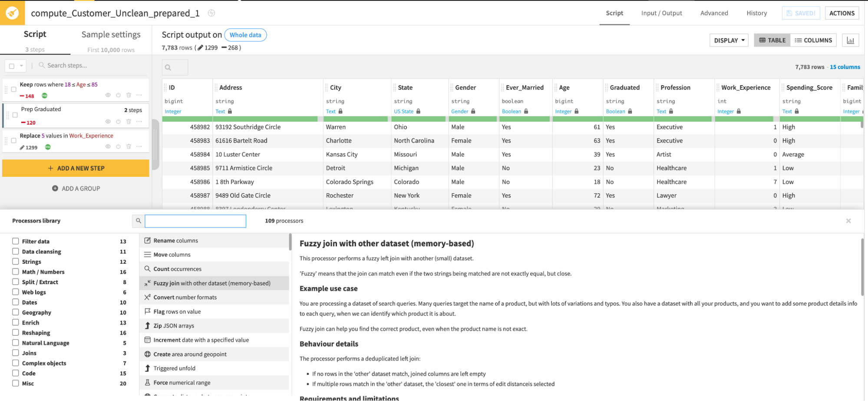Open the DISPLAY dropdown
This screenshot has width=868, height=401.
(x=729, y=40)
